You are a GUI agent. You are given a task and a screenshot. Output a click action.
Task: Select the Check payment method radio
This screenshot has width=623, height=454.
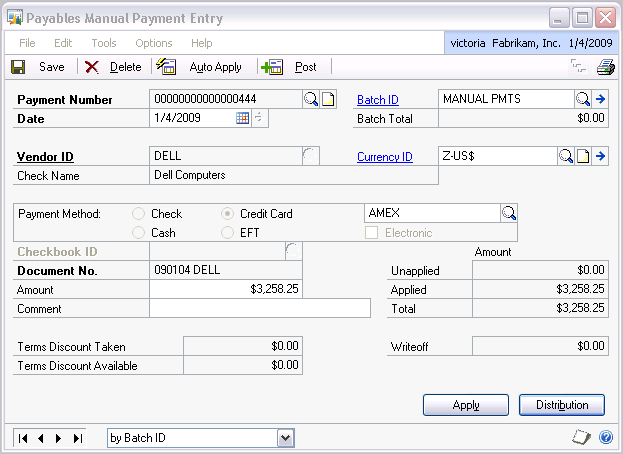pos(138,214)
